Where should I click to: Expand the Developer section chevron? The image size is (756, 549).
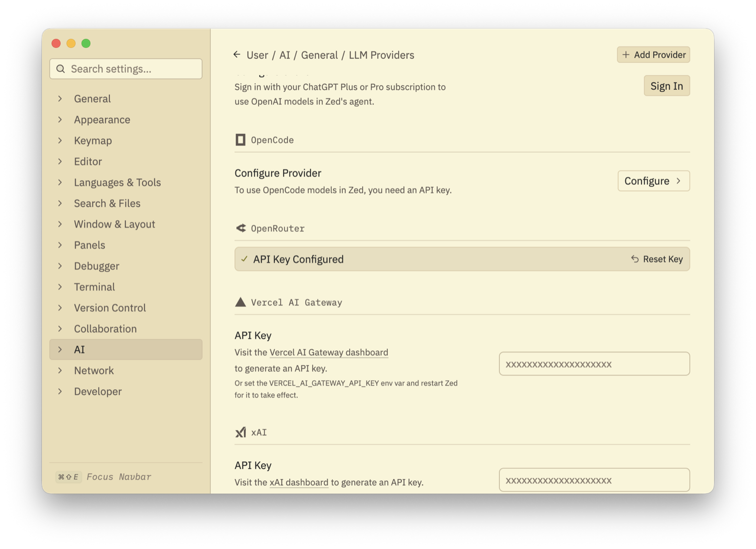click(60, 392)
